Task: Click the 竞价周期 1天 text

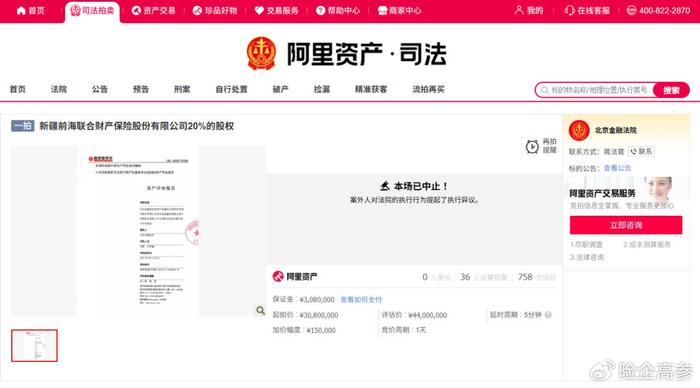Action: click(x=404, y=330)
